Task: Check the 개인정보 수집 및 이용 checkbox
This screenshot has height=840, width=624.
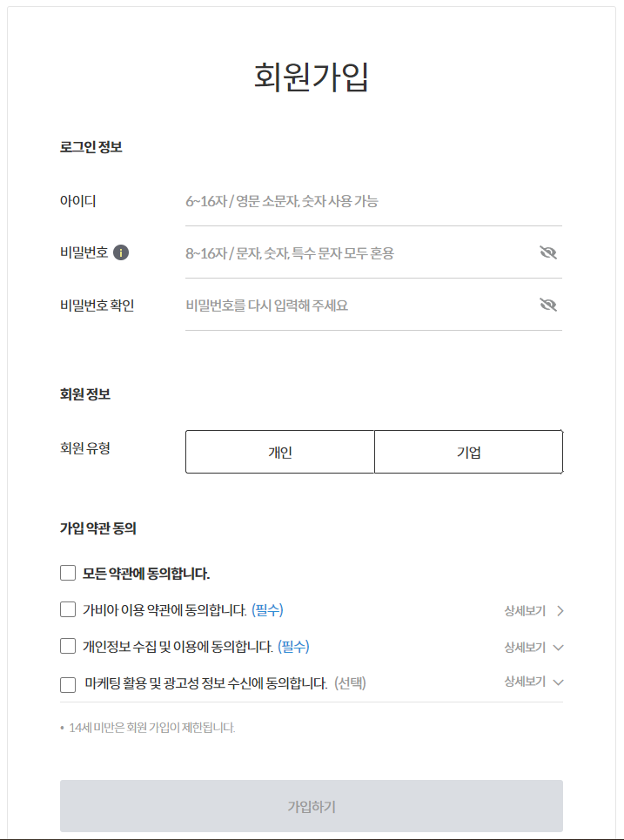Action: pos(67,646)
